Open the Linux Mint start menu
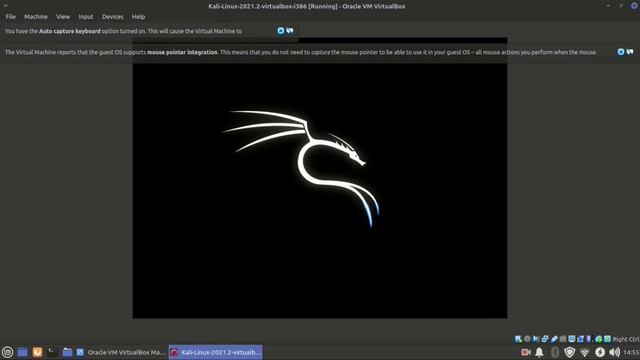The height and width of the screenshot is (360, 640). point(7,352)
